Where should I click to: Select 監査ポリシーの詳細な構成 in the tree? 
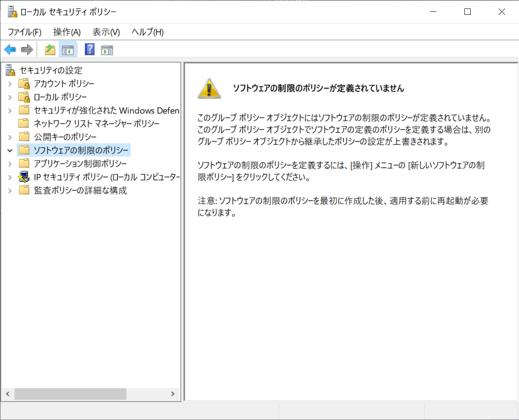coord(80,191)
